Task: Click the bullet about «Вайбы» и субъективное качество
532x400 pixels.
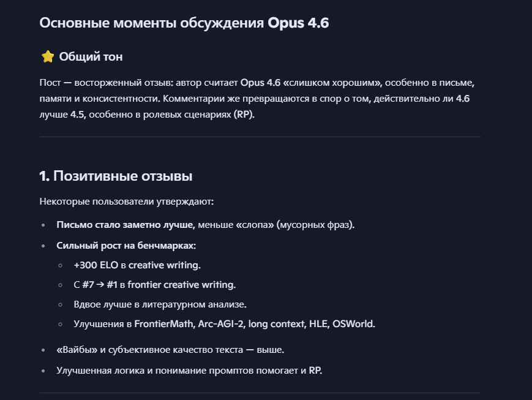Action: [x=170, y=350]
